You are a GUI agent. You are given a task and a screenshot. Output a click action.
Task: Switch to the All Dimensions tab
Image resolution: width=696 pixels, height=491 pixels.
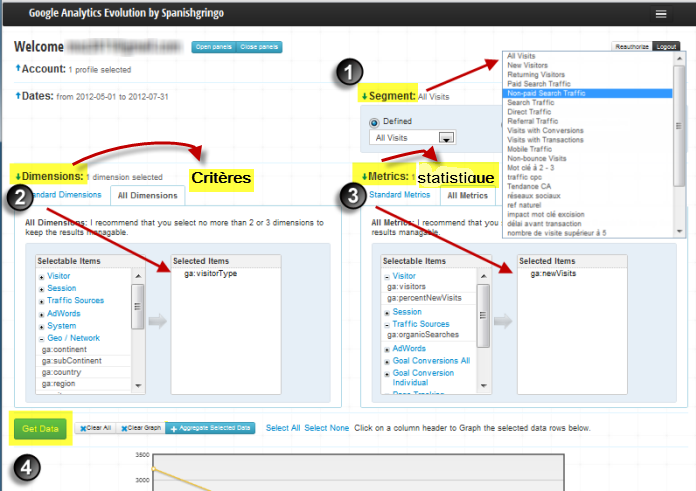[x=147, y=195]
